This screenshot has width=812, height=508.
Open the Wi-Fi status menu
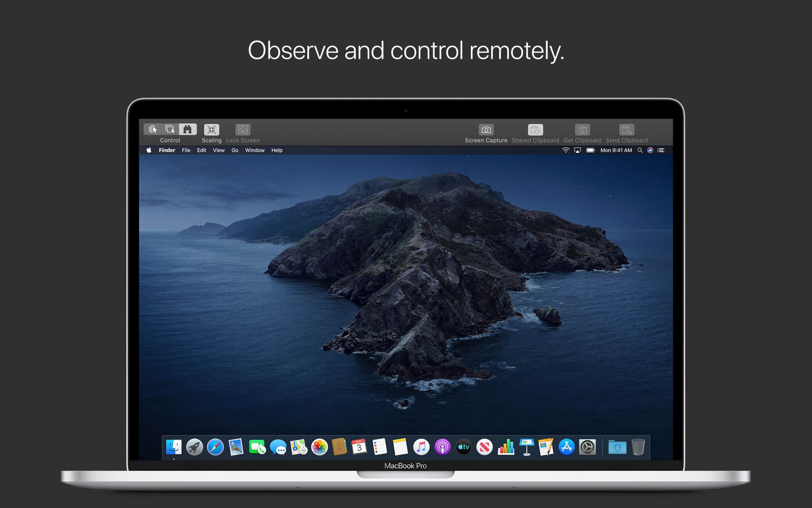tap(565, 150)
